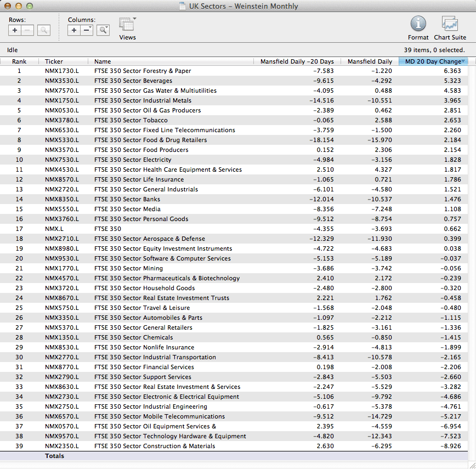The image size is (476, 469).
Task: Click the green zoom window button
Action: point(30,6)
